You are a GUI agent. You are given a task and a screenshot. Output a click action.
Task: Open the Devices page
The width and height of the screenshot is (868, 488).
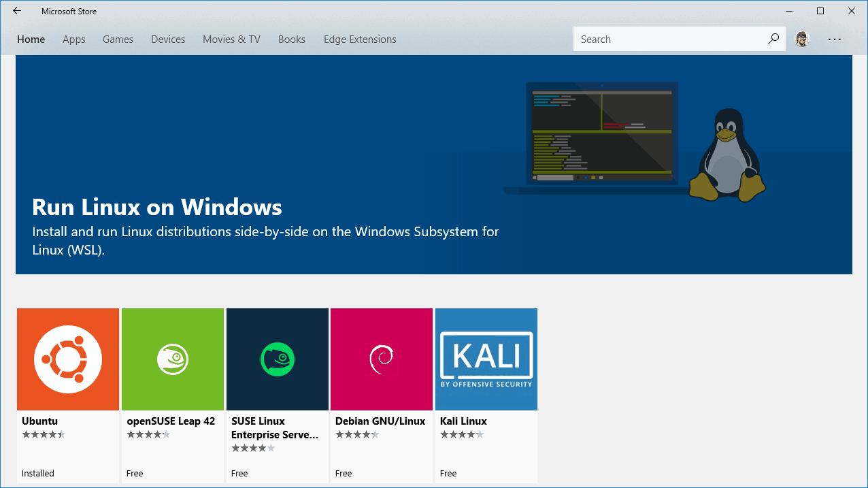pos(168,39)
